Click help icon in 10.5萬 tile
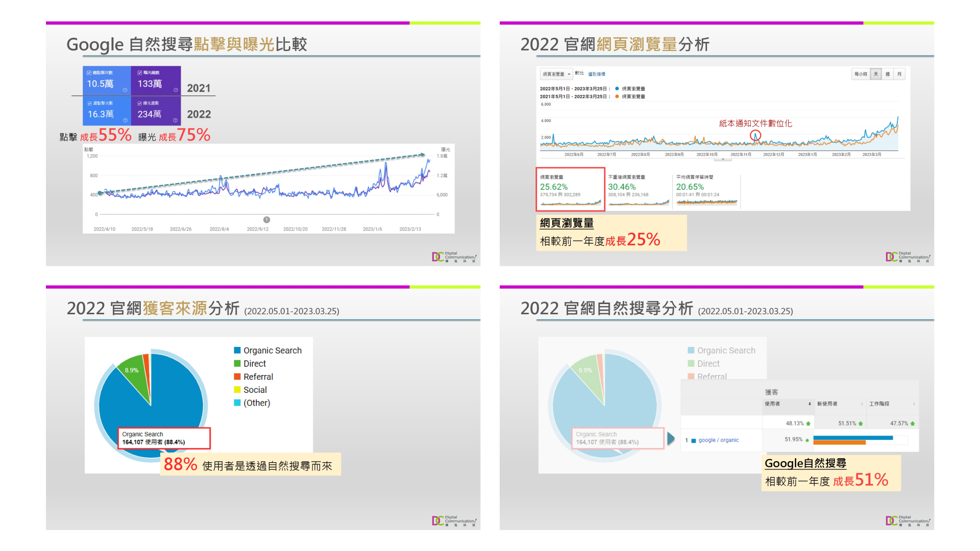This screenshot has height=551, width=980. pos(125,90)
